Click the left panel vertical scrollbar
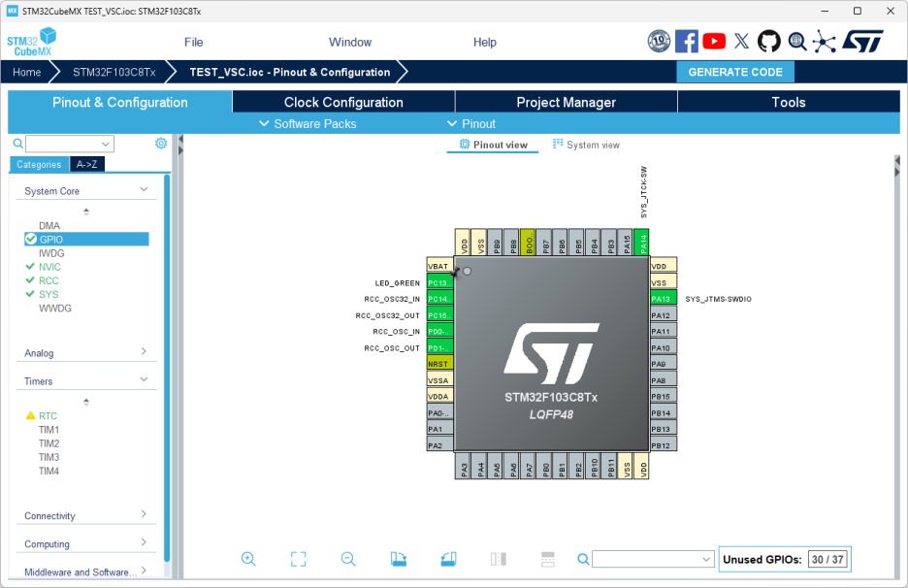This screenshot has height=588, width=908. (167, 368)
